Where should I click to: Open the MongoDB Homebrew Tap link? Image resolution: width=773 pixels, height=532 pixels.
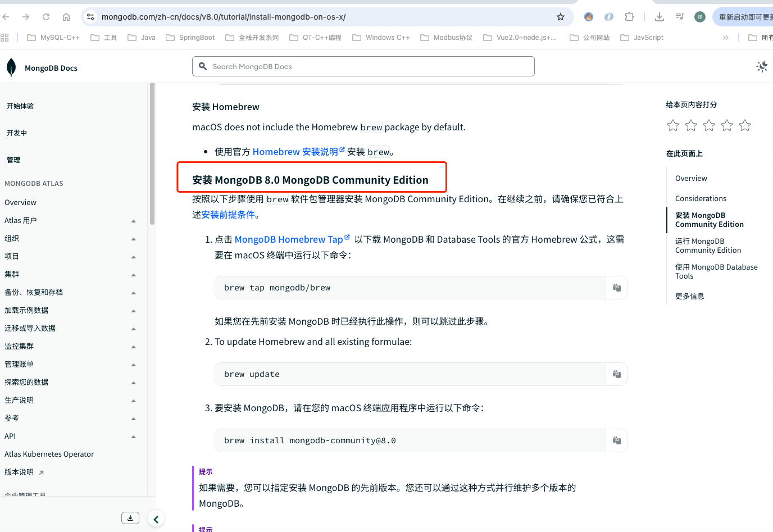click(x=292, y=239)
